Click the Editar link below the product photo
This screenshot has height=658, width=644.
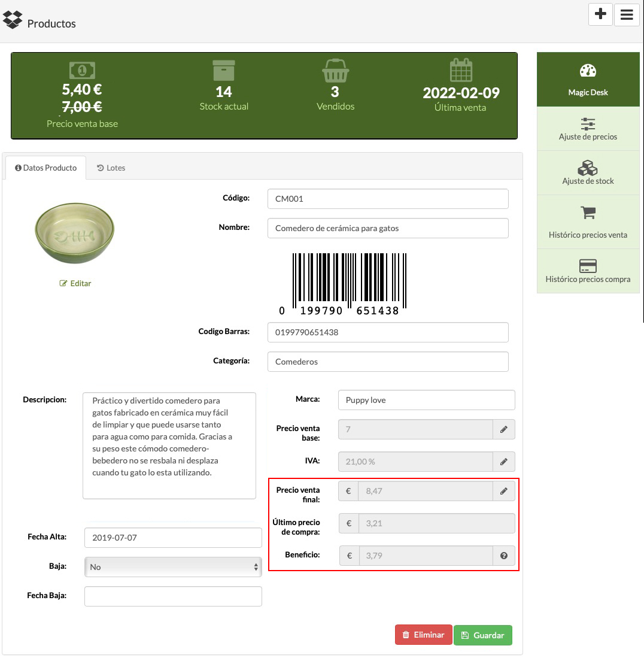(x=75, y=283)
